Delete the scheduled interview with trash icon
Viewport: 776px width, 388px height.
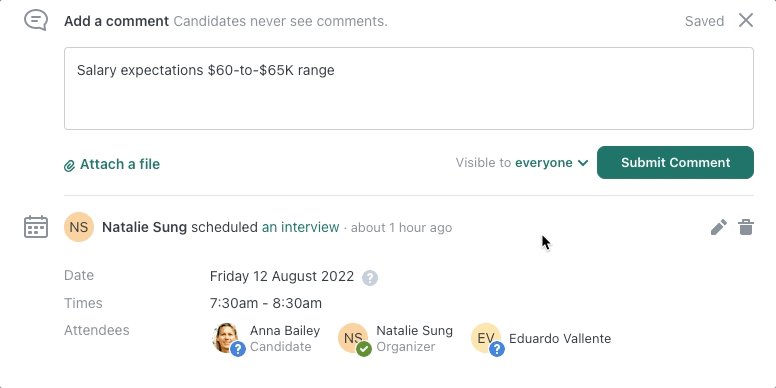pyautogui.click(x=746, y=227)
